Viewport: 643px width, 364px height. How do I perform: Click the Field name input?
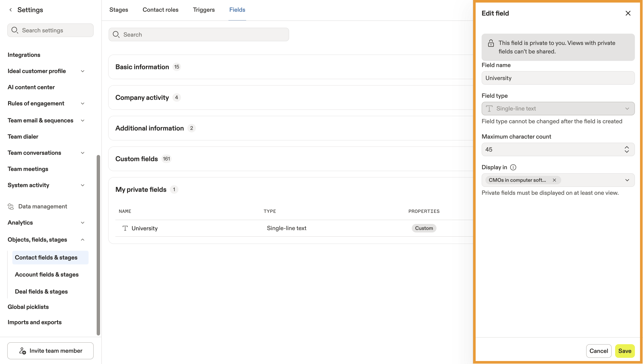click(x=558, y=78)
